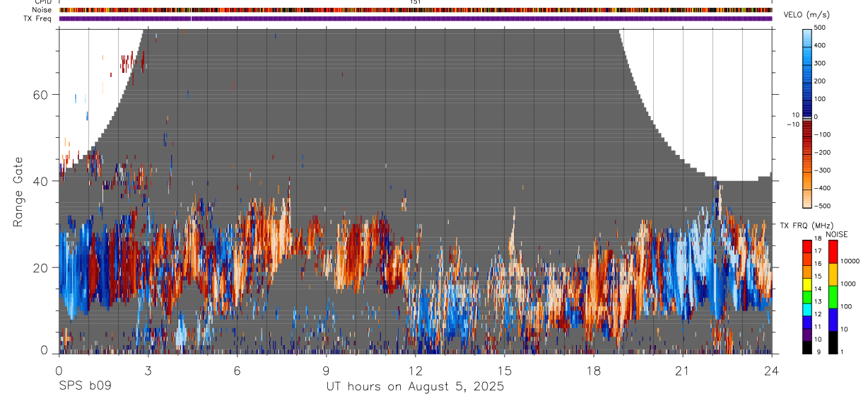Click the "TX Freq" row label
The image size is (868, 401).
(x=38, y=18)
